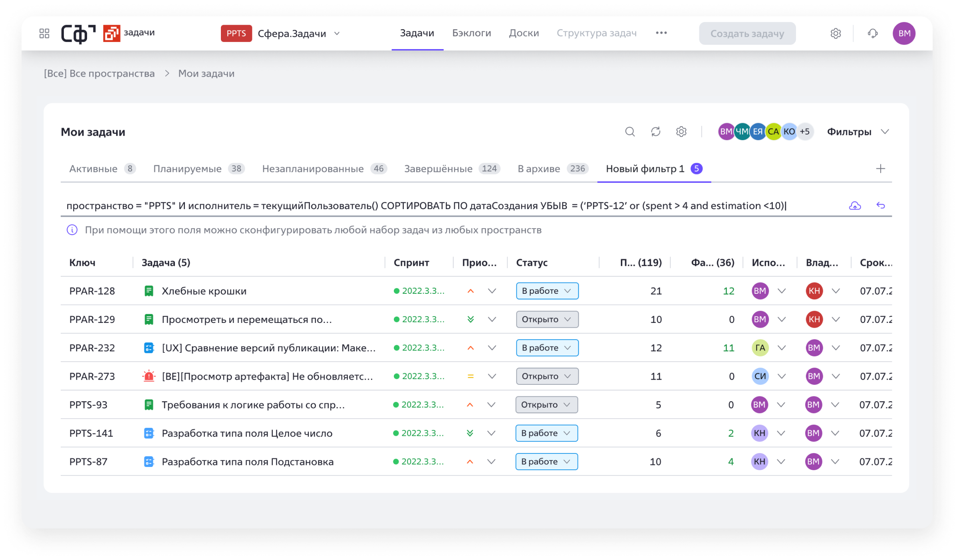Viewport: 959px width, 560px height.
Task: Click the red bug icon of PPAR-273
Action: 149,376
